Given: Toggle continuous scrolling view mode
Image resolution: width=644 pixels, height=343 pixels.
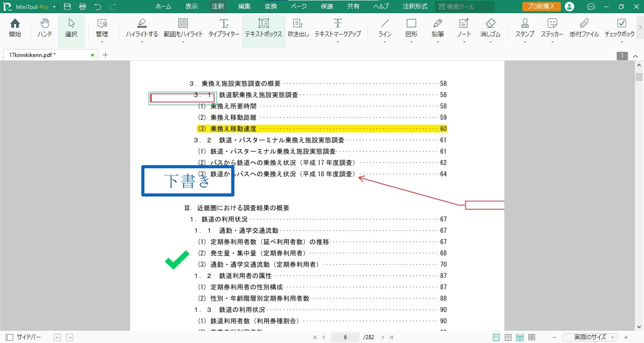Looking at the screenshot, I should pyautogui.click(x=520, y=337).
